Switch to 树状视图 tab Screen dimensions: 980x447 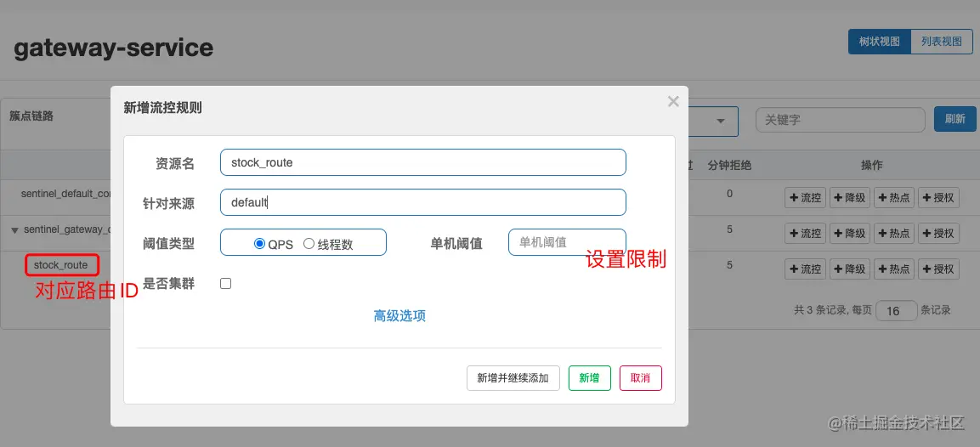pos(880,42)
